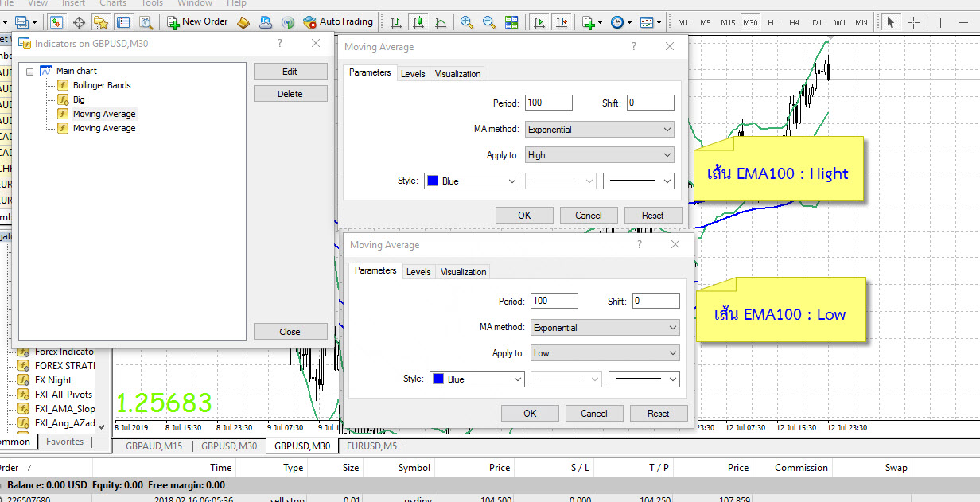Click the Edit button in Indicators dialog

click(x=290, y=72)
